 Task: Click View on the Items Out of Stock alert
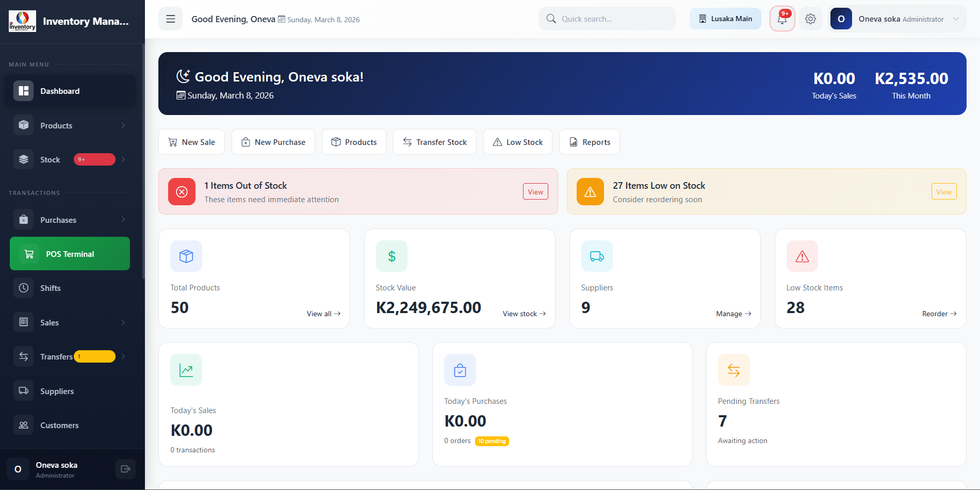coord(535,191)
